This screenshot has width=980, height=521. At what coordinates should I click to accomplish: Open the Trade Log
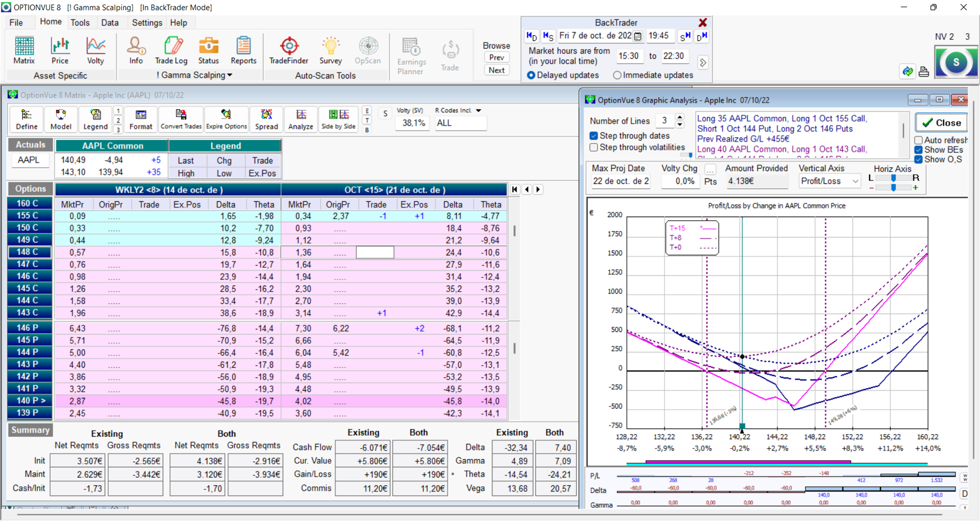click(171, 50)
